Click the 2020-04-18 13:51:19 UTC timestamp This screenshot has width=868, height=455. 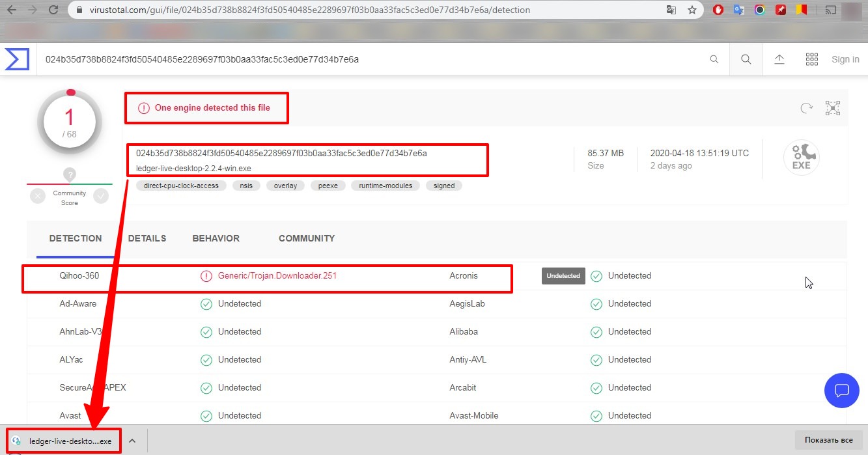[699, 154]
